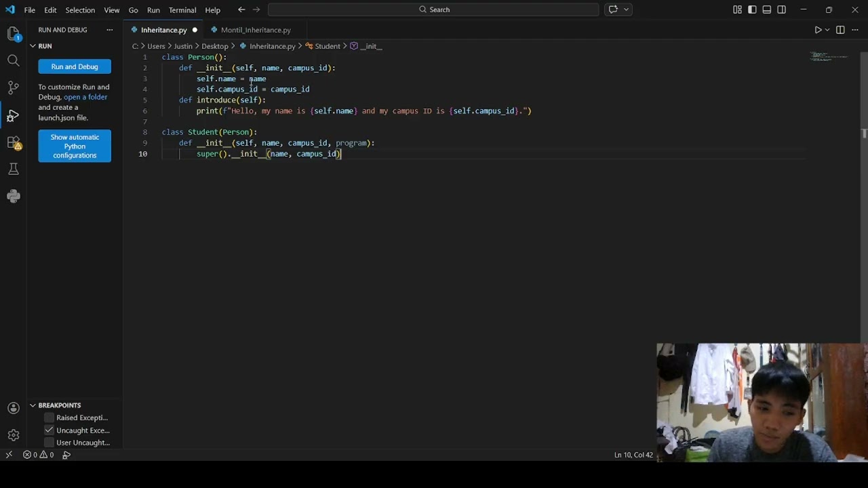Image resolution: width=868 pixels, height=488 pixels.
Task: Uncheck Uncaught Exceptions breakpoint
Action: click(49, 430)
